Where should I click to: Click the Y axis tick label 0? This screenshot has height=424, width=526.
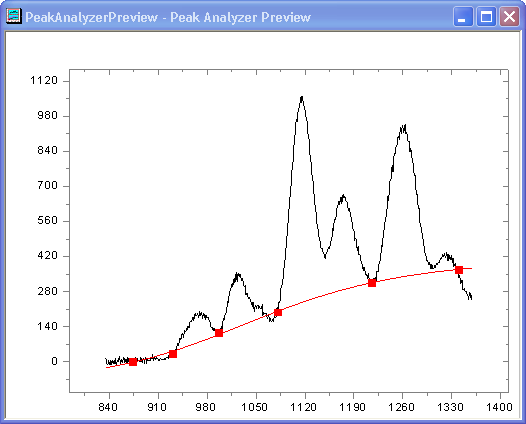tap(54, 361)
